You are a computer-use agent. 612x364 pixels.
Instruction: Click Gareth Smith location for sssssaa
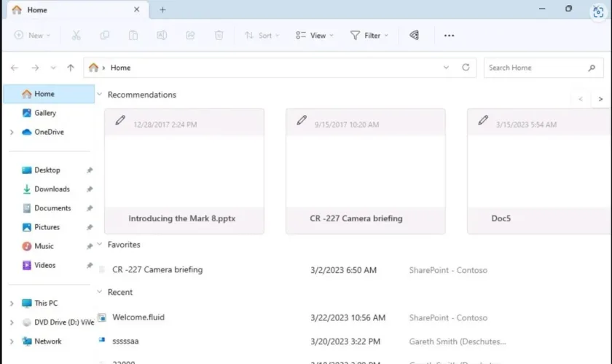(458, 341)
